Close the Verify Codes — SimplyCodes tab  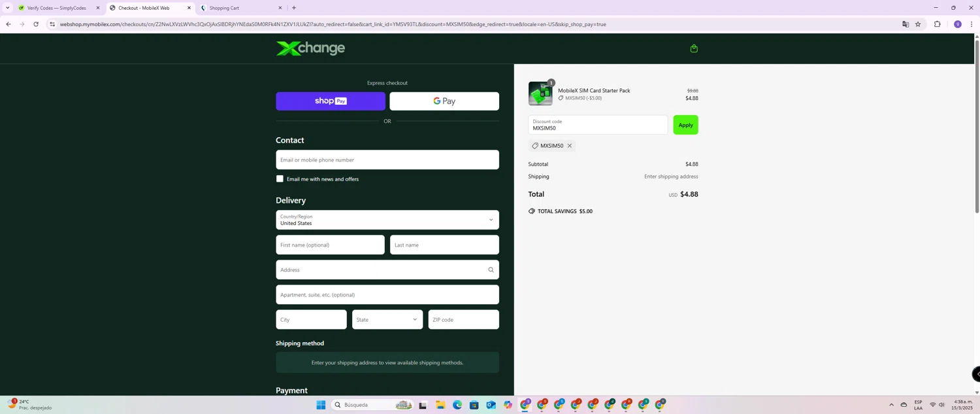pyautogui.click(x=98, y=8)
